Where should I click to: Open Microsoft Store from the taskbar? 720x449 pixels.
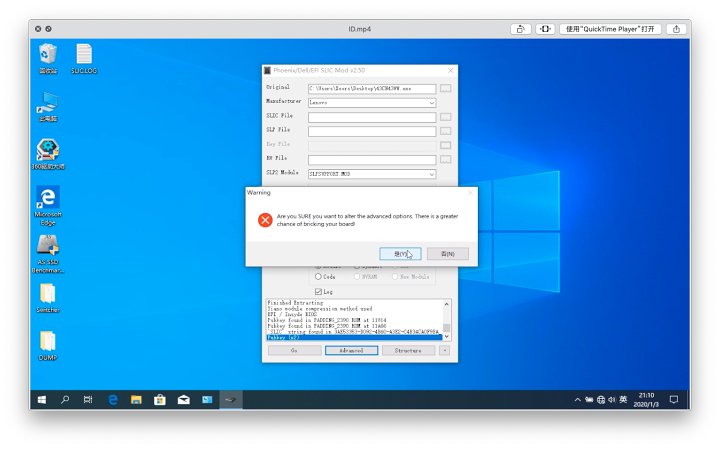(160, 399)
